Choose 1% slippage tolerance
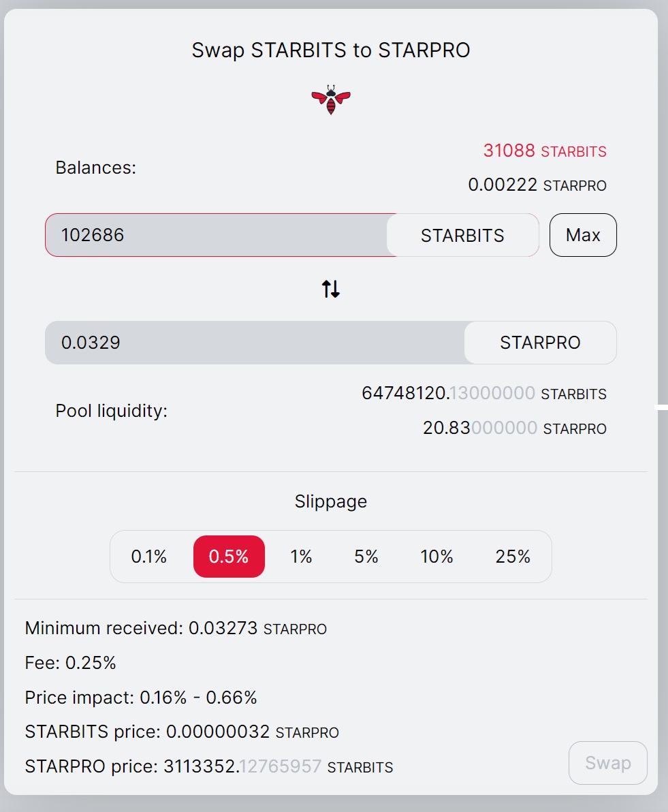Screen dimensions: 668x812 pyautogui.click(x=301, y=557)
